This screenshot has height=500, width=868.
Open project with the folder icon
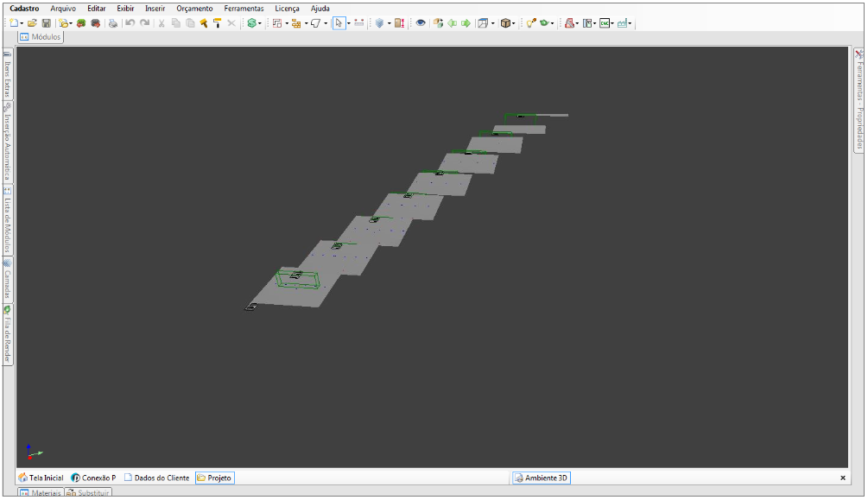coord(32,23)
